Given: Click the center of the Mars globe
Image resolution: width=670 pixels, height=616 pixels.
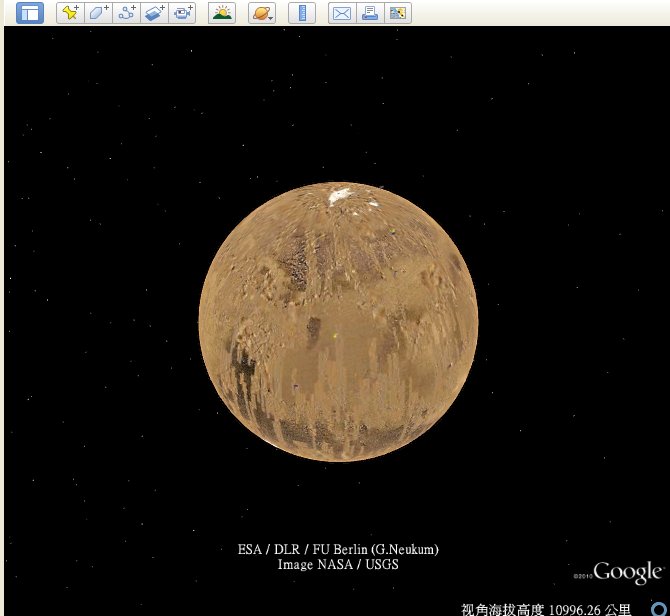Looking at the screenshot, I should point(338,322).
